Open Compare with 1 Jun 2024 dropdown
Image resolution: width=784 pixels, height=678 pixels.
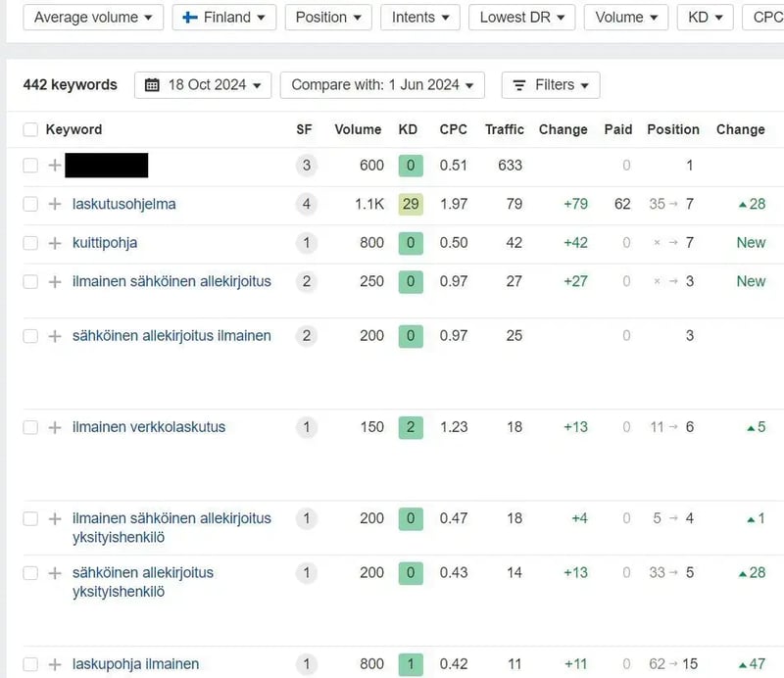(x=382, y=85)
